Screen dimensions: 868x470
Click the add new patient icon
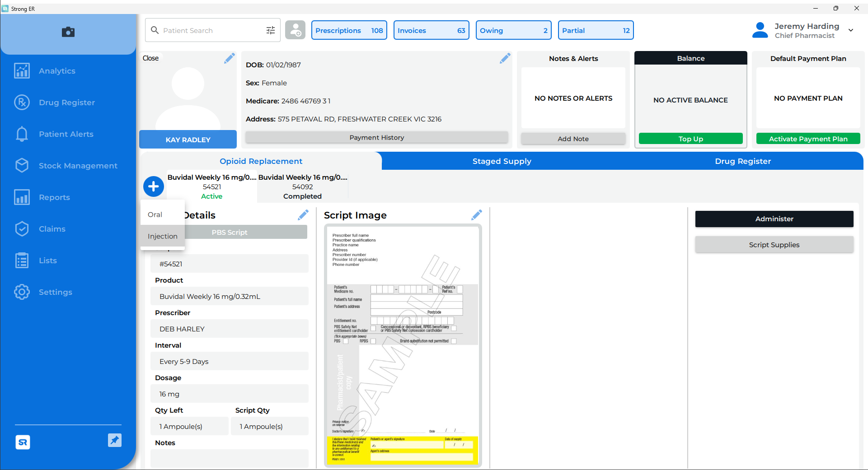click(x=296, y=30)
